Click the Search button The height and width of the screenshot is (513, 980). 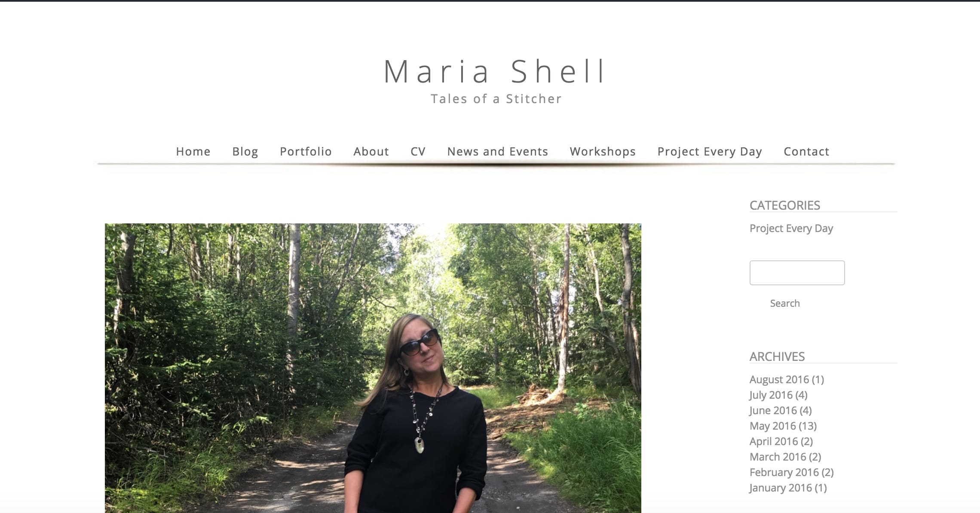[784, 303]
